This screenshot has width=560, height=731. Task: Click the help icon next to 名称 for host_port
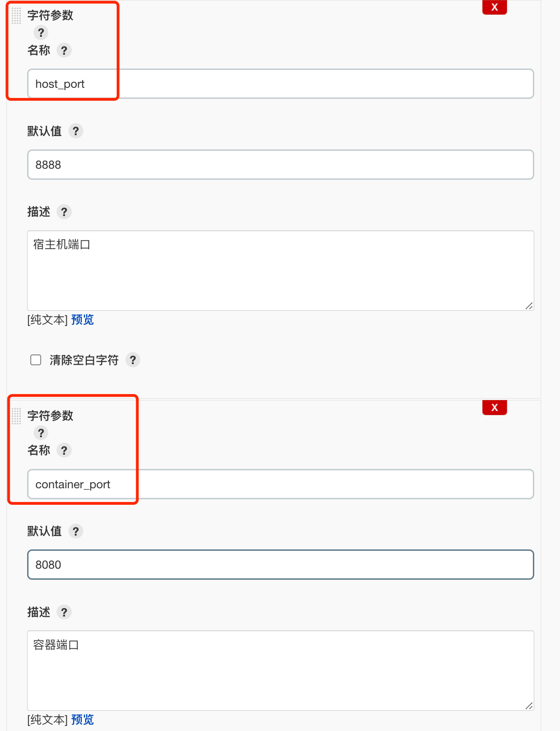click(64, 51)
